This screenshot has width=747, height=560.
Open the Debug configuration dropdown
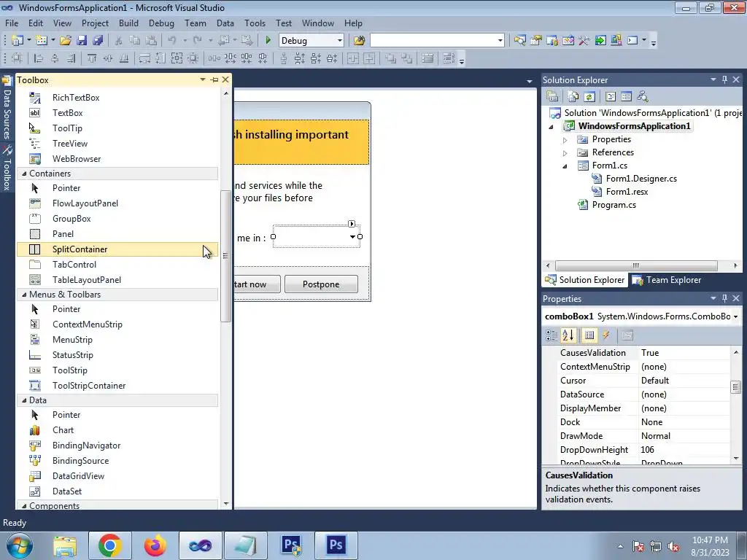coord(339,41)
